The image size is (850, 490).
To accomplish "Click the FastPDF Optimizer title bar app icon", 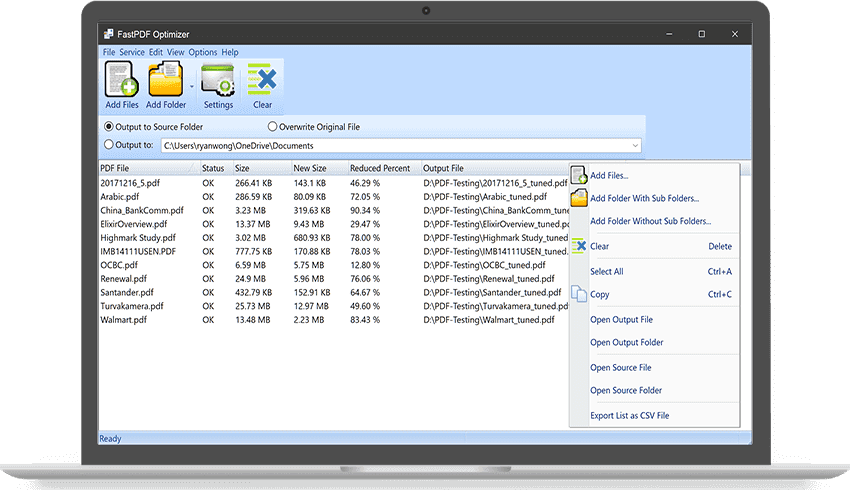I will [x=109, y=34].
